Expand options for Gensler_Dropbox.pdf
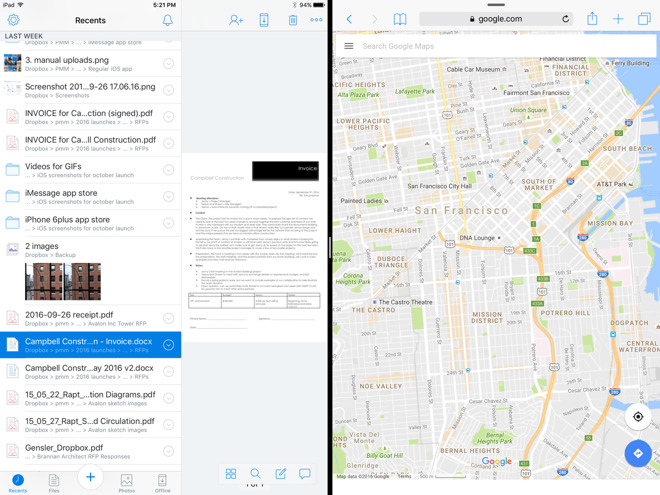Image resolution: width=660 pixels, height=495 pixels. pyautogui.click(x=168, y=451)
